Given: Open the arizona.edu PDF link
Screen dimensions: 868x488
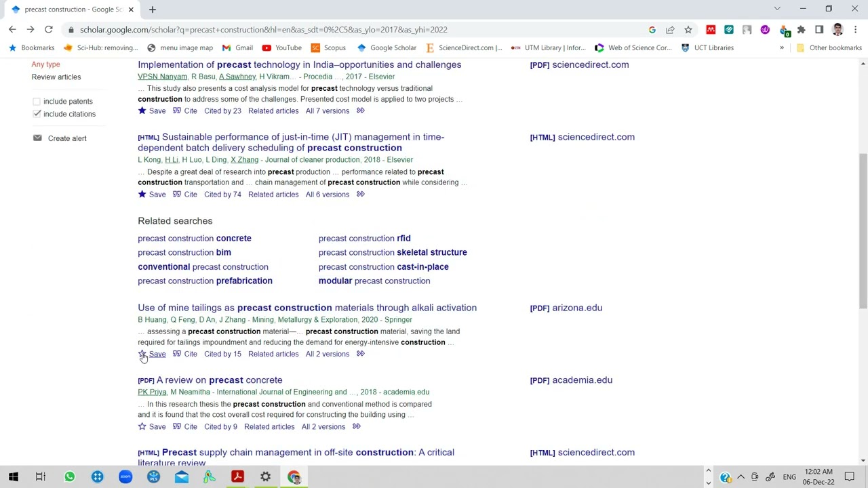Looking at the screenshot, I should 566,308.
